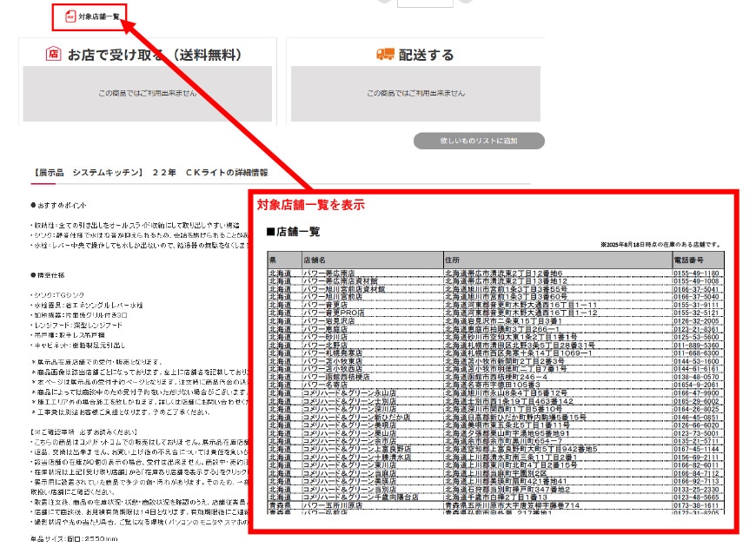Select the パワー音更PRO店 store entry
The width and height of the screenshot is (756, 547).
tap(332, 313)
